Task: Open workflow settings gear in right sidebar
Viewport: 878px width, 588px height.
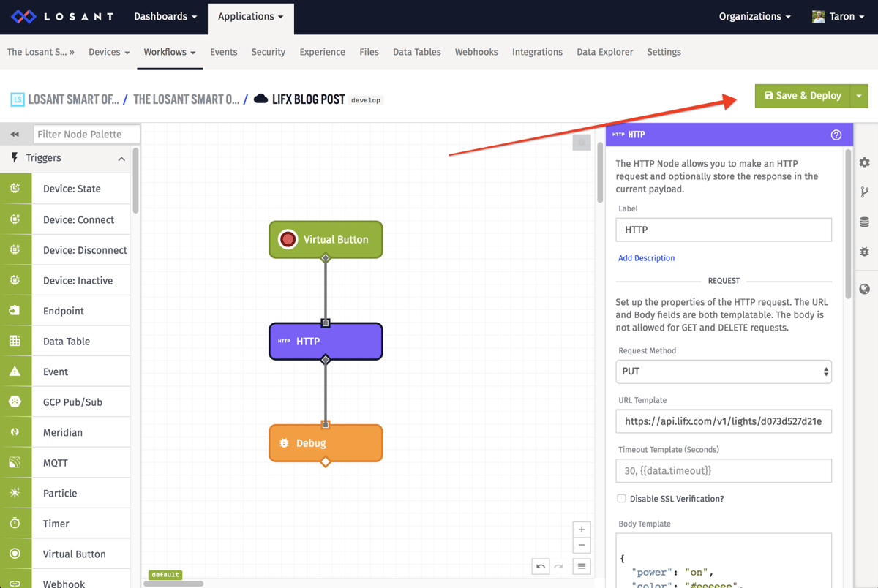Action: [865, 162]
